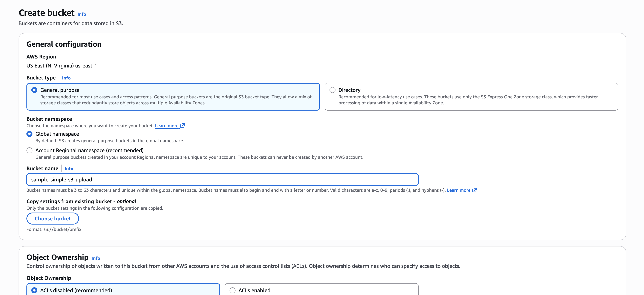Click the AWS Region label

pyautogui.click(x=41, y=57)
